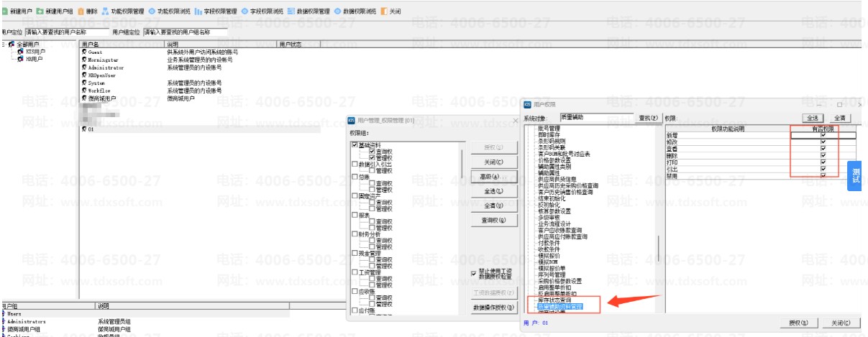
Task: Click the 数据权限浏览 toolbar icon
Action: [337, 11]
